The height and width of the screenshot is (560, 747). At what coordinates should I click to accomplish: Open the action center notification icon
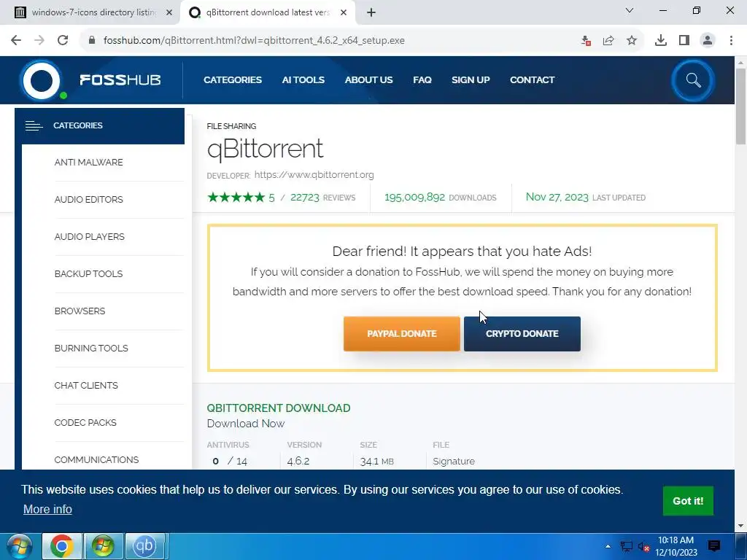[714, 546]
